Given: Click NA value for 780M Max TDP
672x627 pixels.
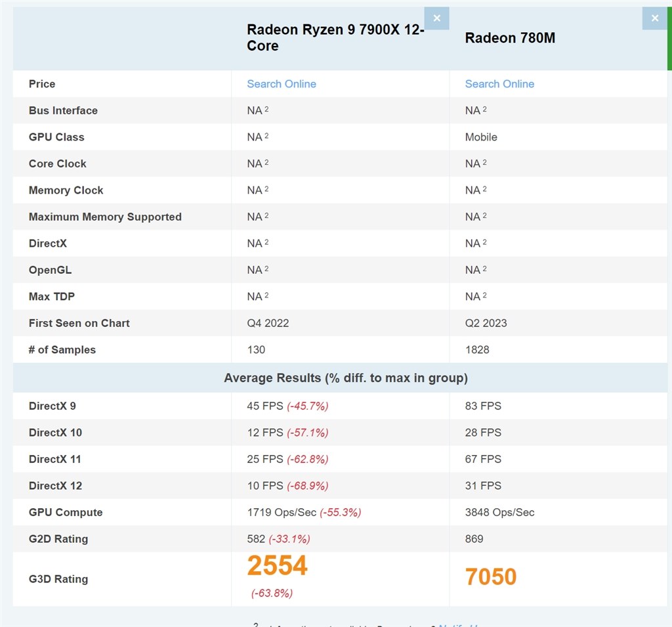Looking at the screenshot, I should click(x=476, y=297).
